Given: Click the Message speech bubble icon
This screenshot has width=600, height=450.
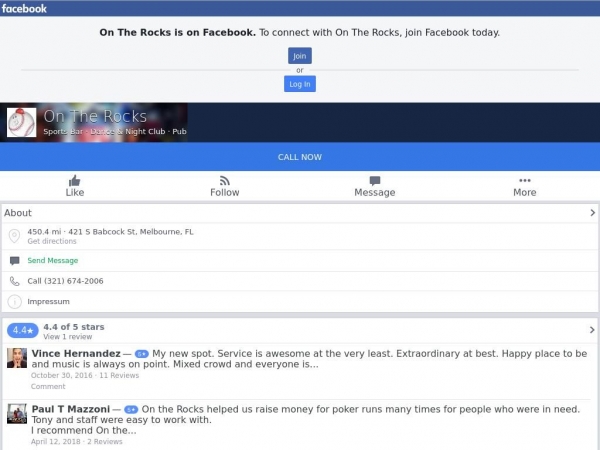Looking at the screenshot, I should coord(375,181).
